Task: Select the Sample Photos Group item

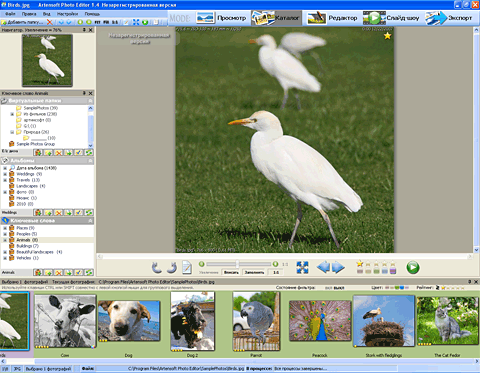Action: tap(36, 144)
